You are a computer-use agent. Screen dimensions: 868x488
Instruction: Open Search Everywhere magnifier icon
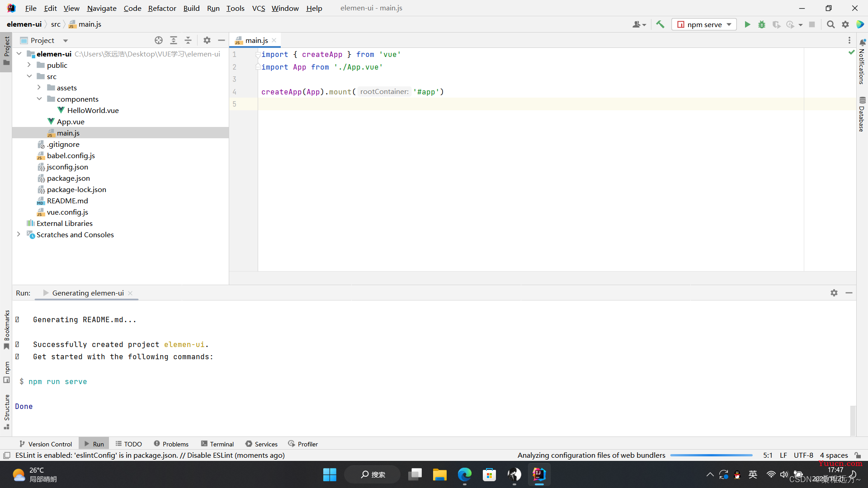point(830,24)
